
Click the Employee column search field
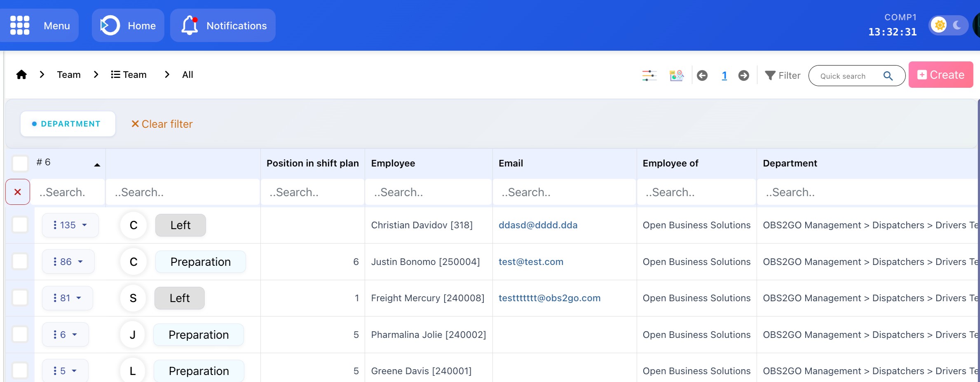(428, 192)
